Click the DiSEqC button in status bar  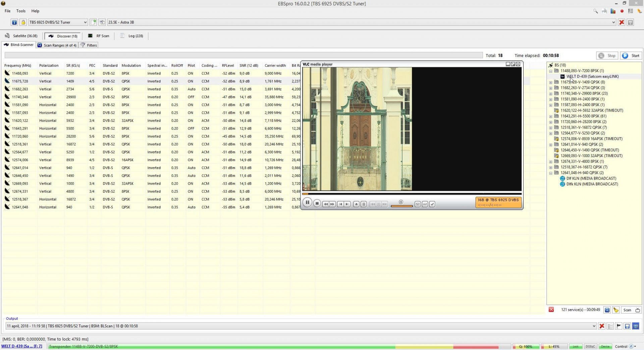pos(590,346)
